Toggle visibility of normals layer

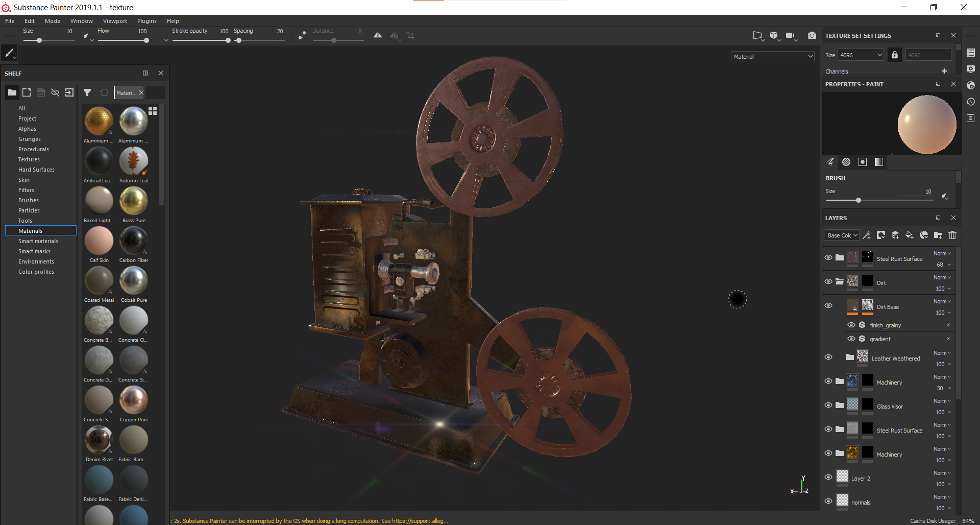828,501
